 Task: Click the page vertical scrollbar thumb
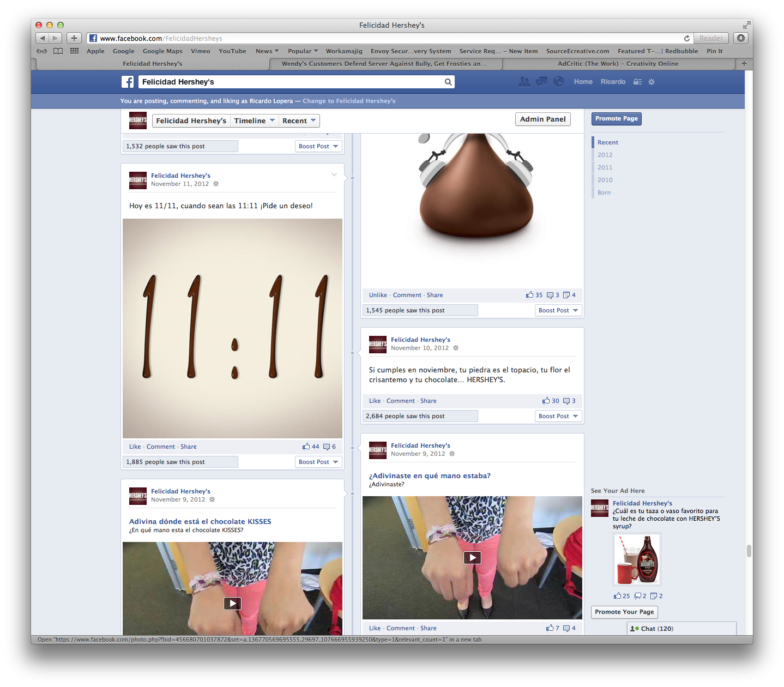click(749, 551)
